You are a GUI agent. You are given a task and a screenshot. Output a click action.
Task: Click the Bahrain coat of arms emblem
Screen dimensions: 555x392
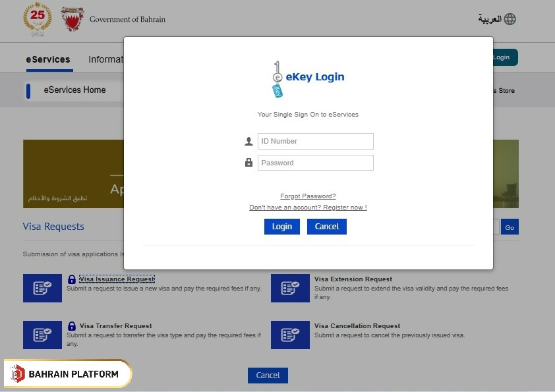click(73, 19)
